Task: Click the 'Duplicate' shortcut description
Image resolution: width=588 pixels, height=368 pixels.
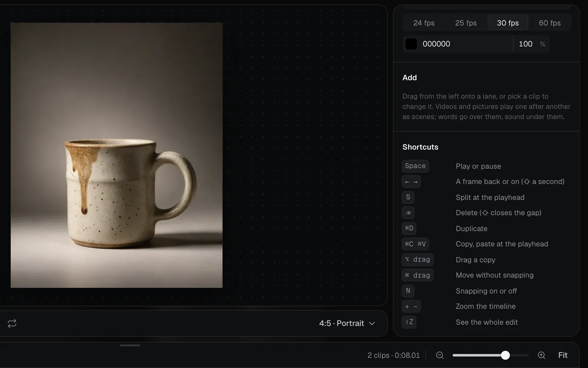Action: 472,228
